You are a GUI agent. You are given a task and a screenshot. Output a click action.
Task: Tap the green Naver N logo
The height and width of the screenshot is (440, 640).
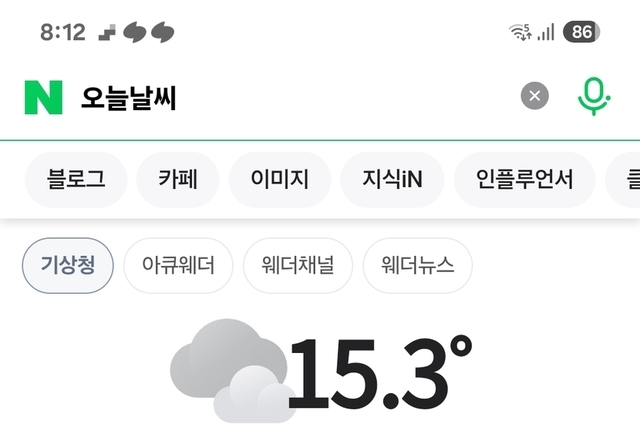pyautogui.click(x=43, y=97)
